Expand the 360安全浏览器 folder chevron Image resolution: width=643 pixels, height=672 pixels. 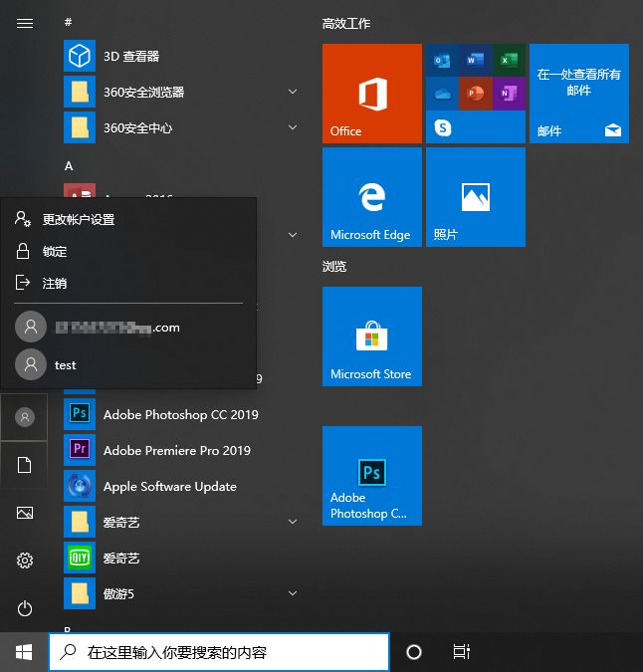[293, 92]
